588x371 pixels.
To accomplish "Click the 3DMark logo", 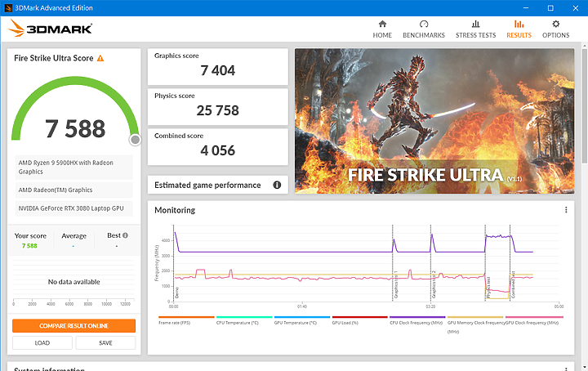I will click(51, 28).
